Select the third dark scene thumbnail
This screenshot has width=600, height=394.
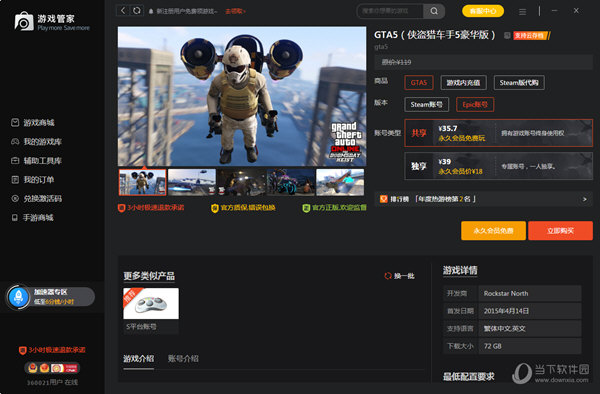click(241, 182)
